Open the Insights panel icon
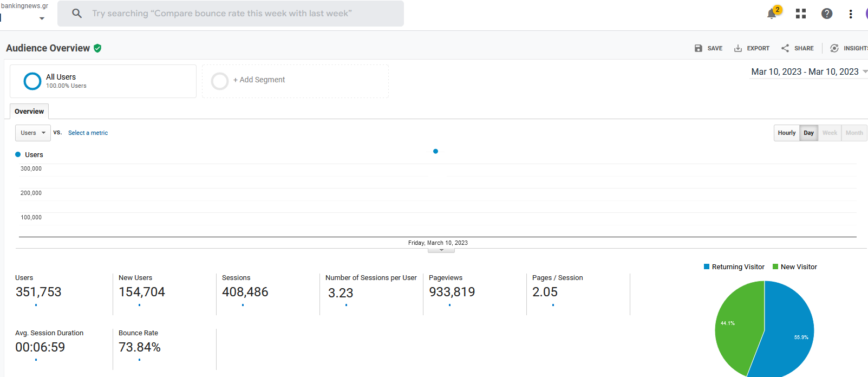The height and width of the screenshot is (377, 868). 834,48
